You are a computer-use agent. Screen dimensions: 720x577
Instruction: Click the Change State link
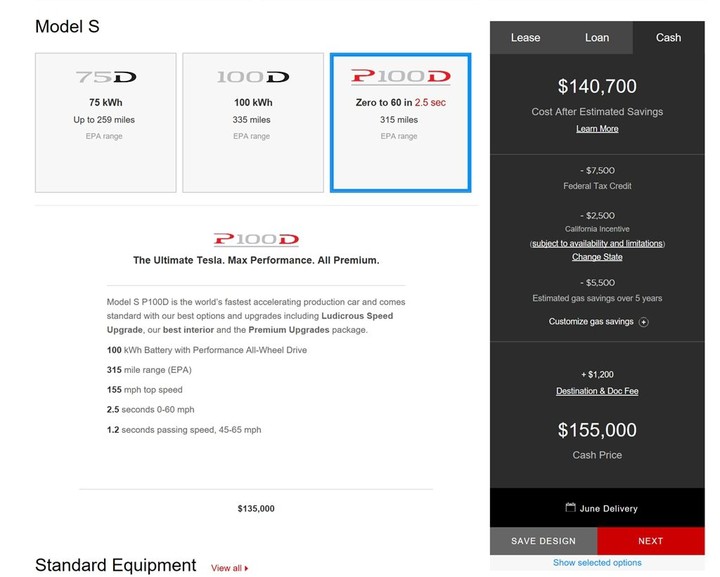click(x=597, y=257)
